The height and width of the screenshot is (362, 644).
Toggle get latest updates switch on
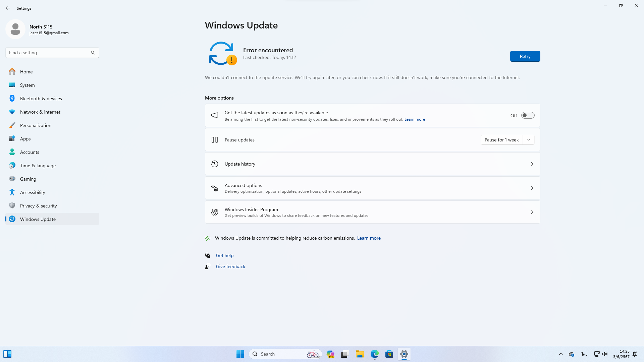coord(528,115)
